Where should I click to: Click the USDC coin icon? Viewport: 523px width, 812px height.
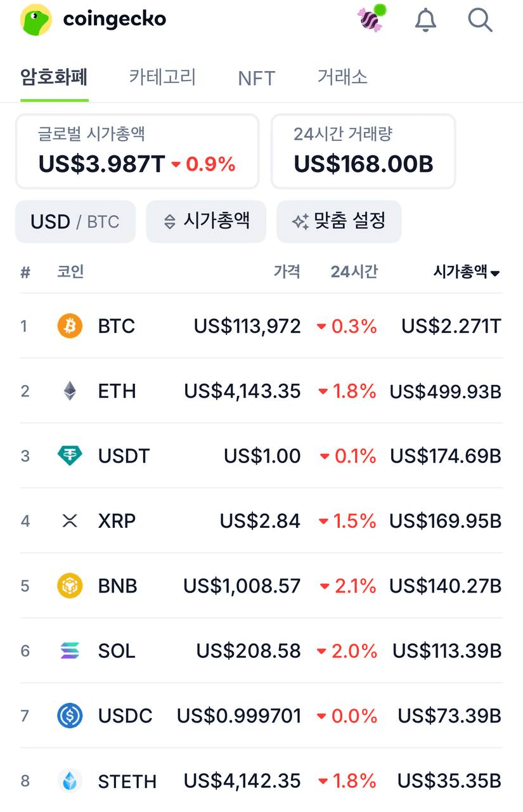70,716
